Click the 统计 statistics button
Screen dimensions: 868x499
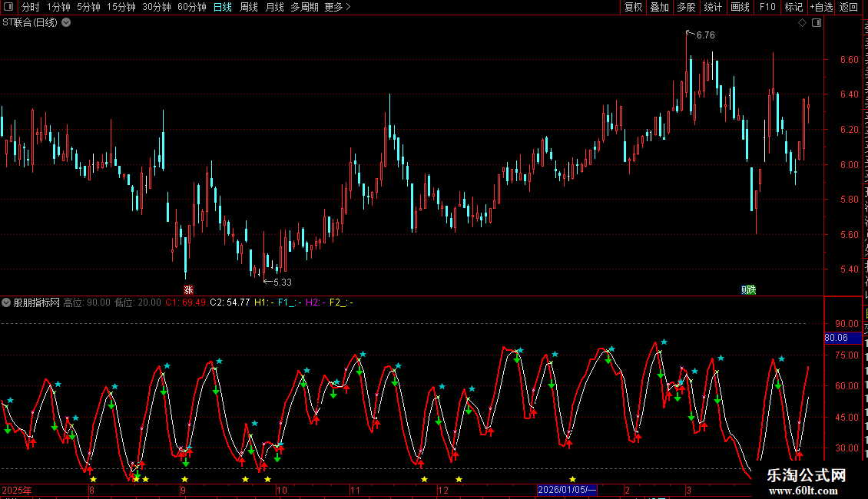click(712, 7)
